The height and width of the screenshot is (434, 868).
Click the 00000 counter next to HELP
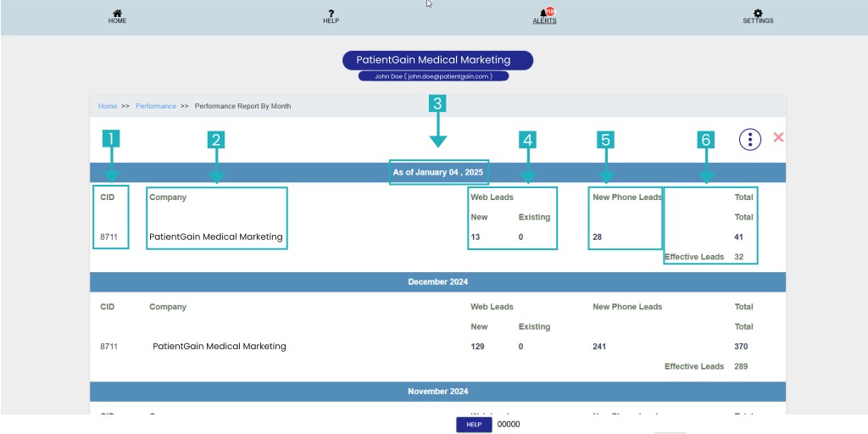tap(509, 425)
